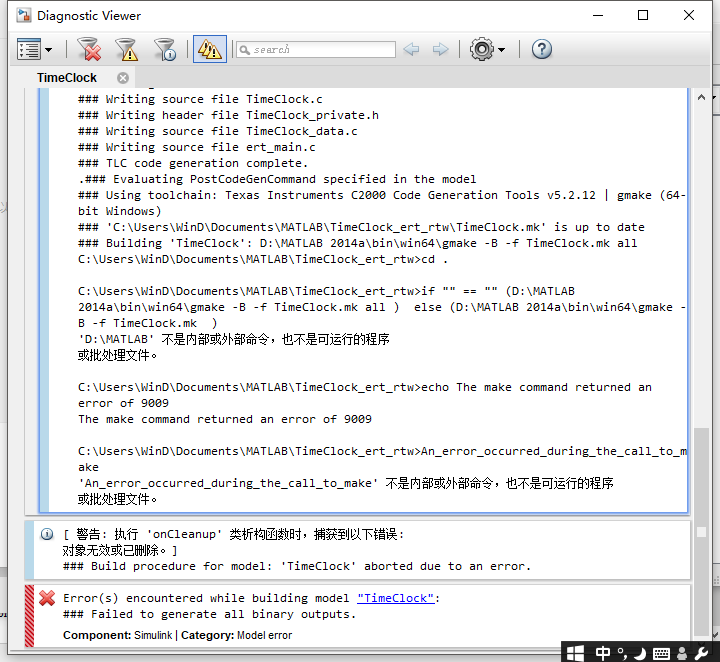The height and width of the screenshot is (662, 720).
Task: Close the Diagnostic Viewer window
Action: tap(689, 15)
